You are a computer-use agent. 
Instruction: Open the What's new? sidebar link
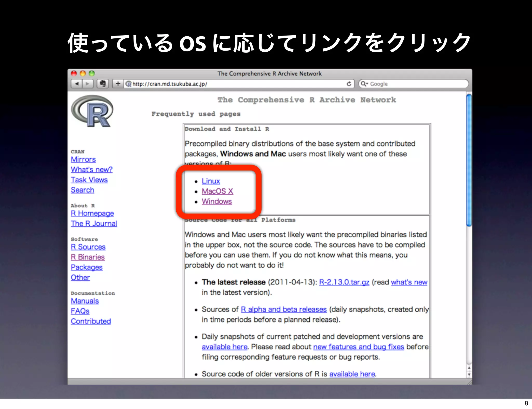[92, 169]
